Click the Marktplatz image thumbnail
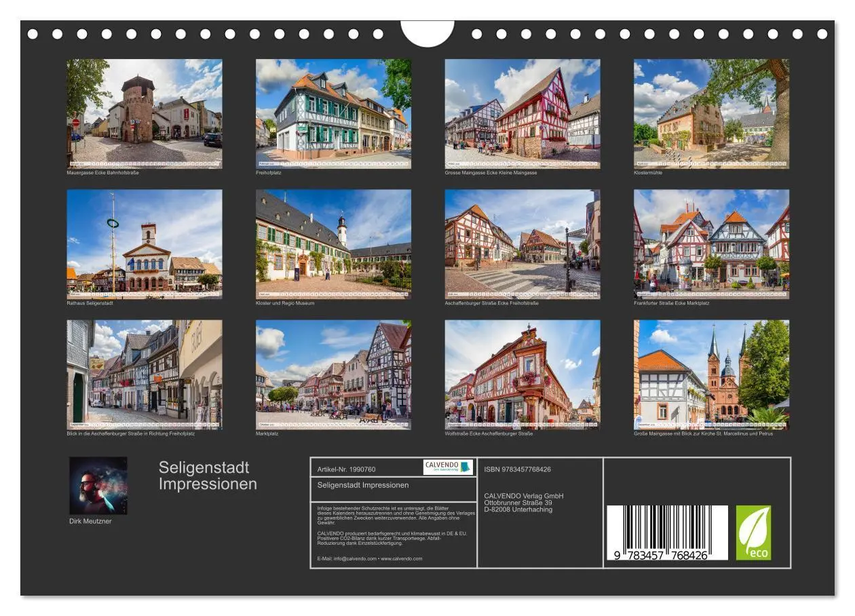 coord(333,374)
